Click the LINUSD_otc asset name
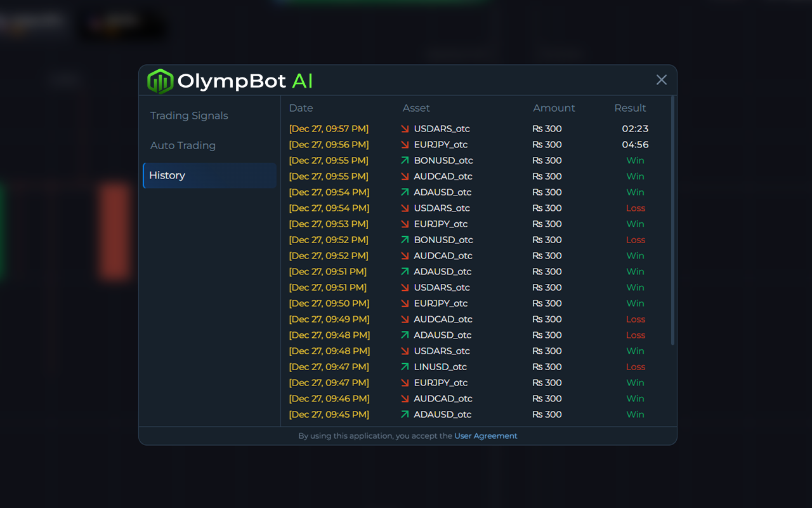Viewport: 812px width, 508px height. click(440, 367)
